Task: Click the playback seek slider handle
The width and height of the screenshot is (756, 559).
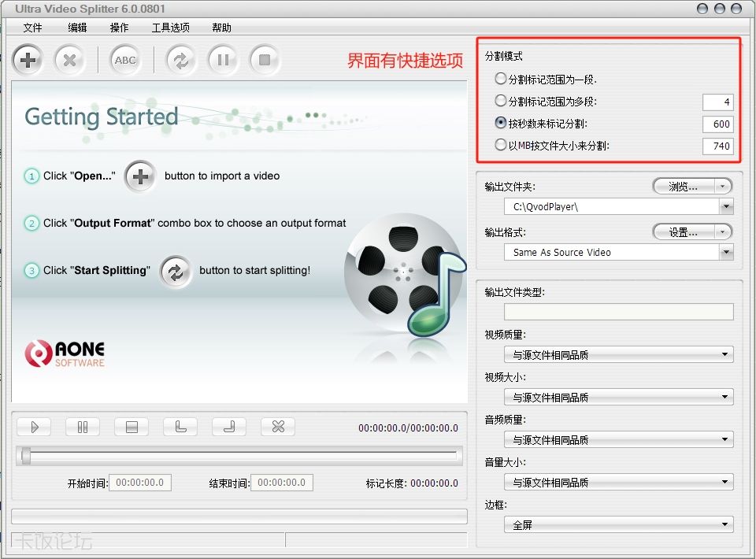Action: click(26, 455)
